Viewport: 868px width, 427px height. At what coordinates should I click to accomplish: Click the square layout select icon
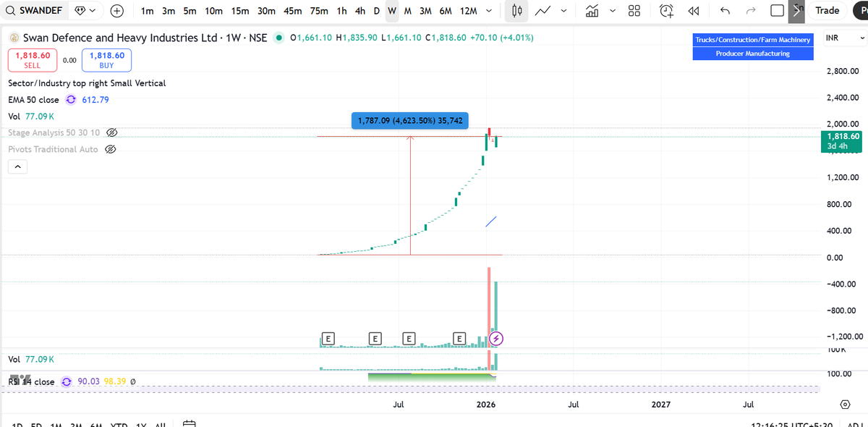[x=777, y=11]
